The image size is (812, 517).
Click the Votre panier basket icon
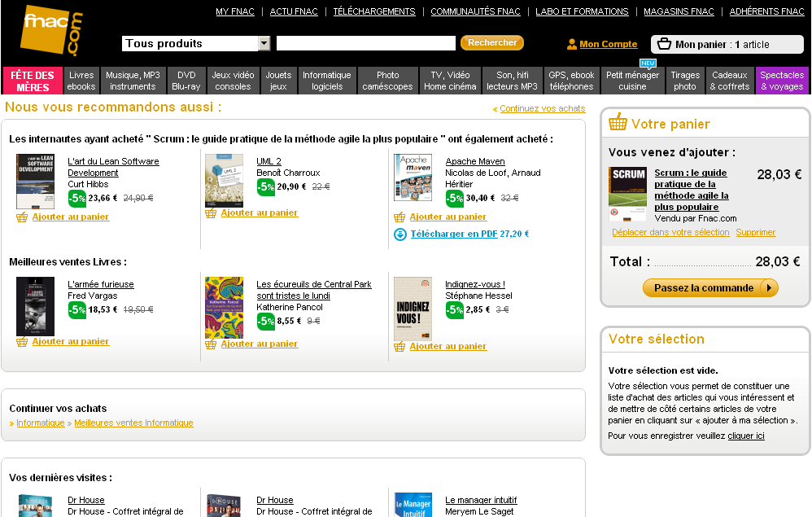618,122
